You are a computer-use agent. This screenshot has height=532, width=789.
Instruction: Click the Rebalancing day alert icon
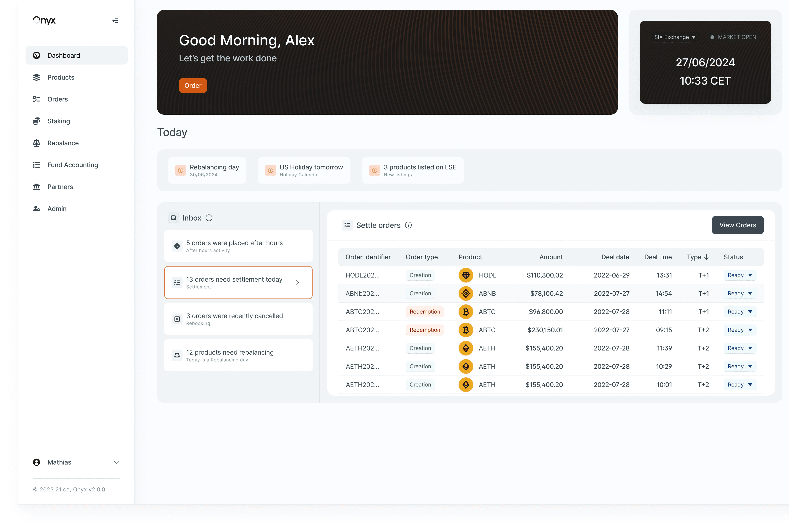pos(181,170)
